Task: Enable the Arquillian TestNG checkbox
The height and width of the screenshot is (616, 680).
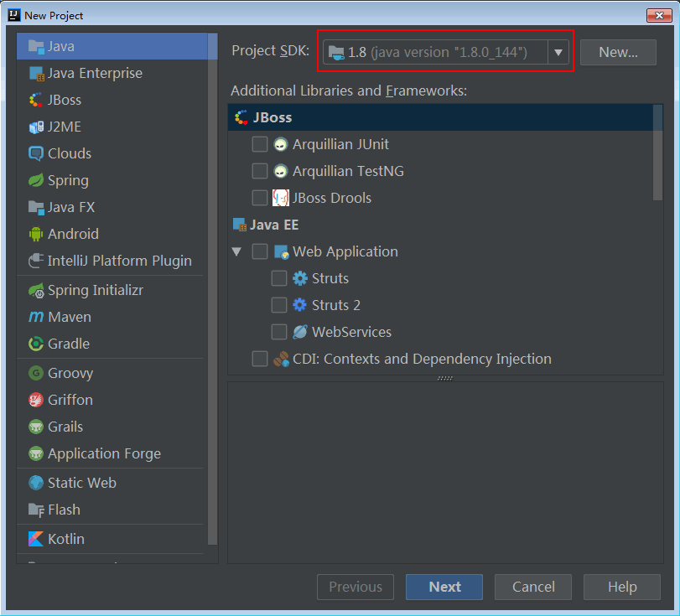Action: tap(260, 171)
